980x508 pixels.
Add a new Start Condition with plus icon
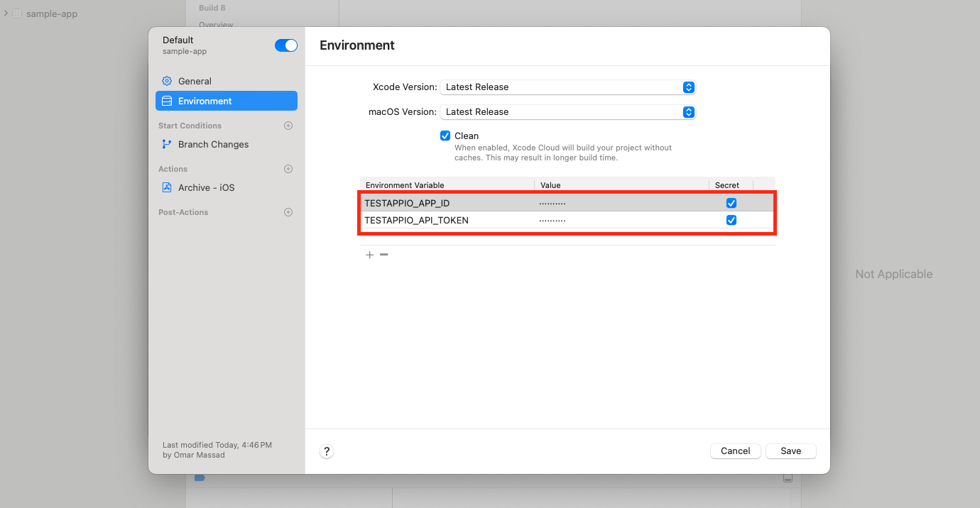coord(288,126)
